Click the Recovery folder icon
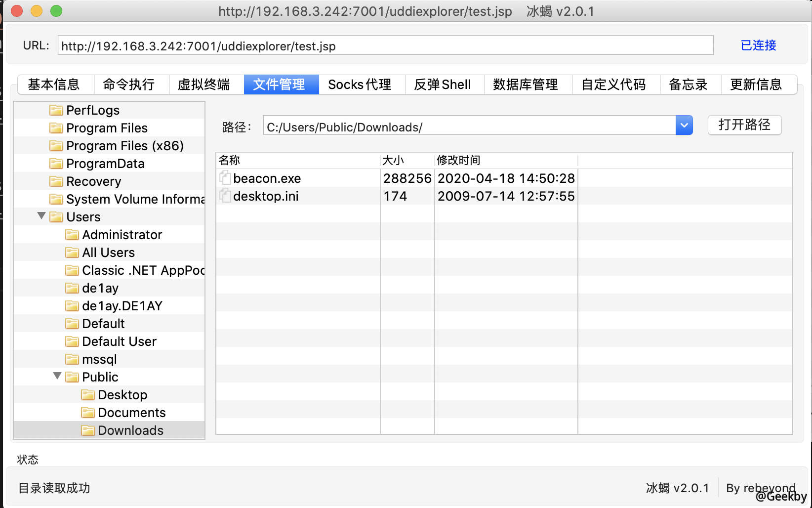Screen dimensions: 812x508 point(56,181)
